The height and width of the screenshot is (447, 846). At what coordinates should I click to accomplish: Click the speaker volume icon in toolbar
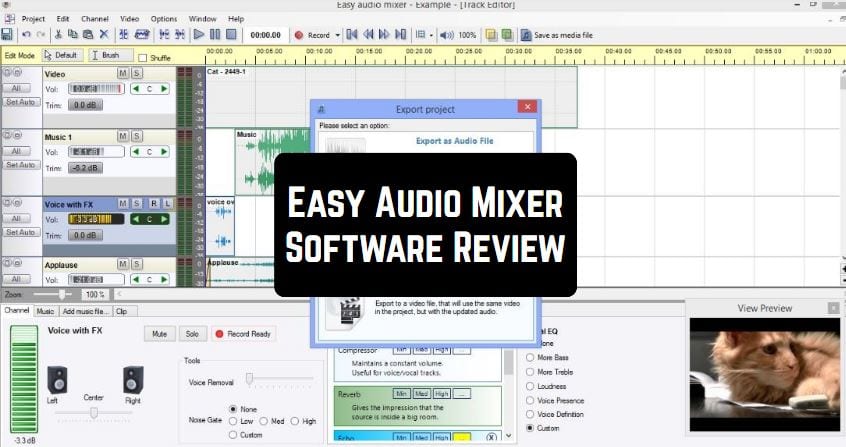pos(447,35)
